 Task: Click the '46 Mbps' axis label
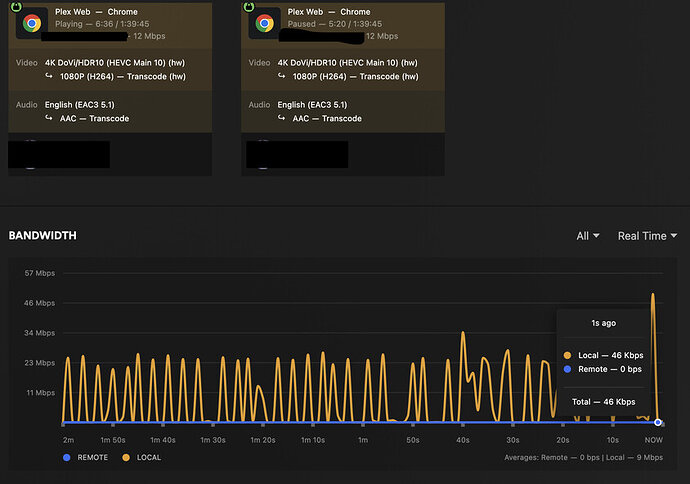(40, 303)
